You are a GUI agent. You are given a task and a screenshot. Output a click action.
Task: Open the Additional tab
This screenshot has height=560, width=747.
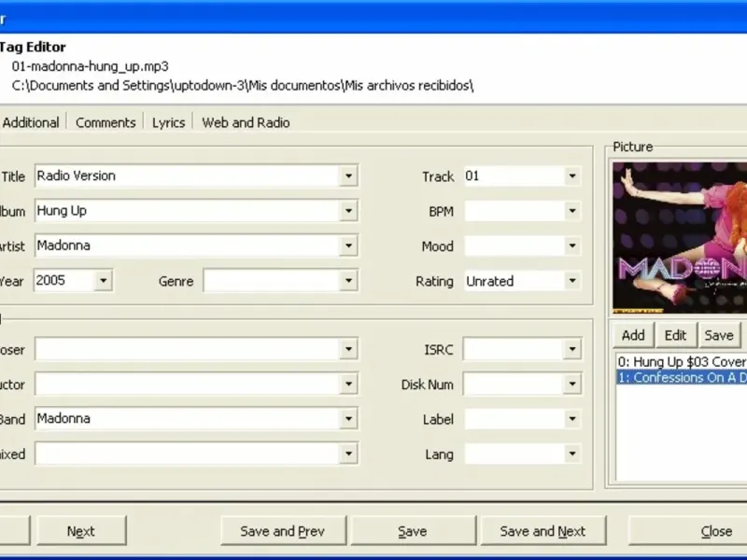pyautogui.click(x=31, y=122)
